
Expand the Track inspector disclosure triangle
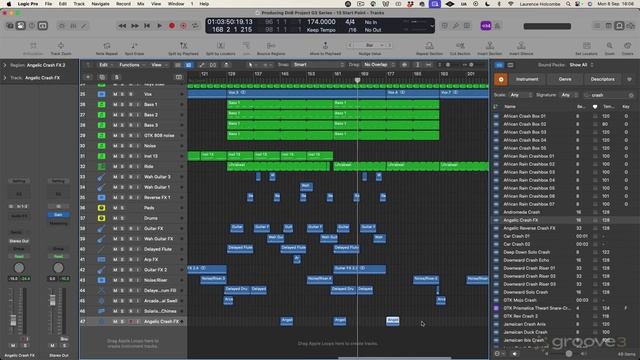[5, 78]
